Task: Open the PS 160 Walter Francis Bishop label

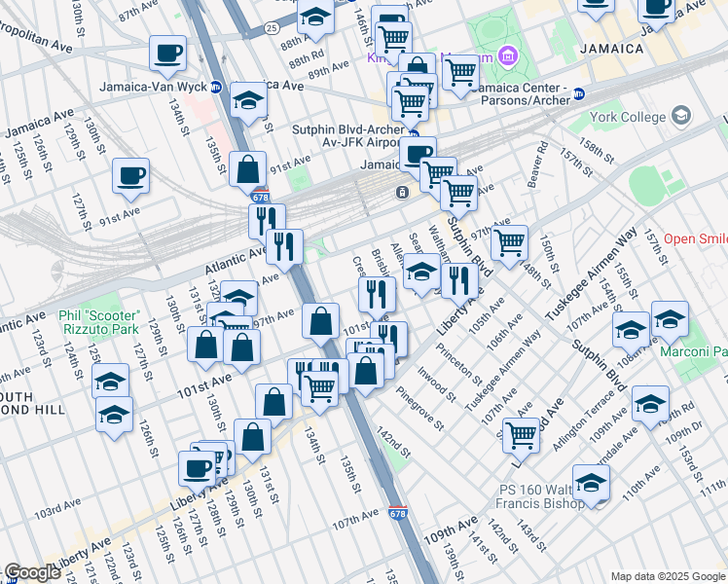Action: click(541, 496)
